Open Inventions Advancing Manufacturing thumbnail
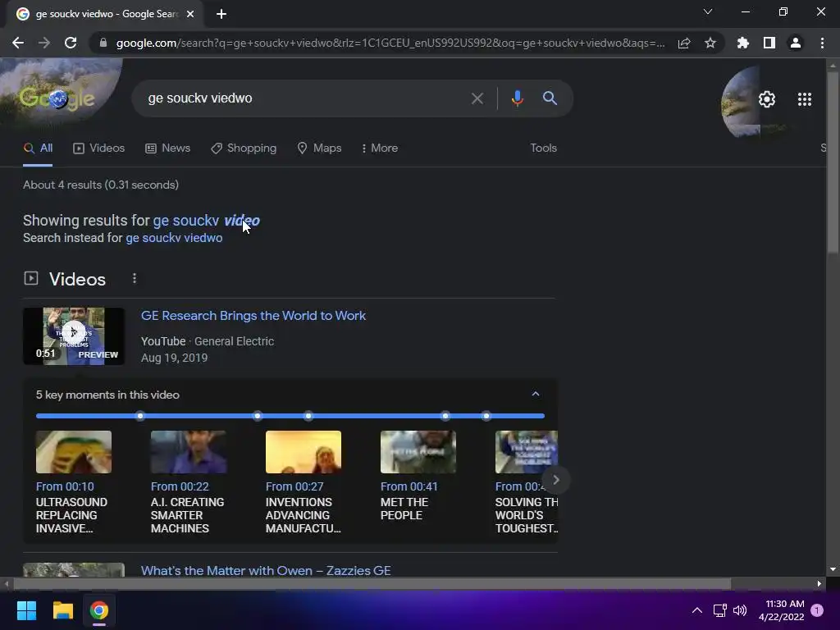The image size is (840, 630). (x=304, y=452)
